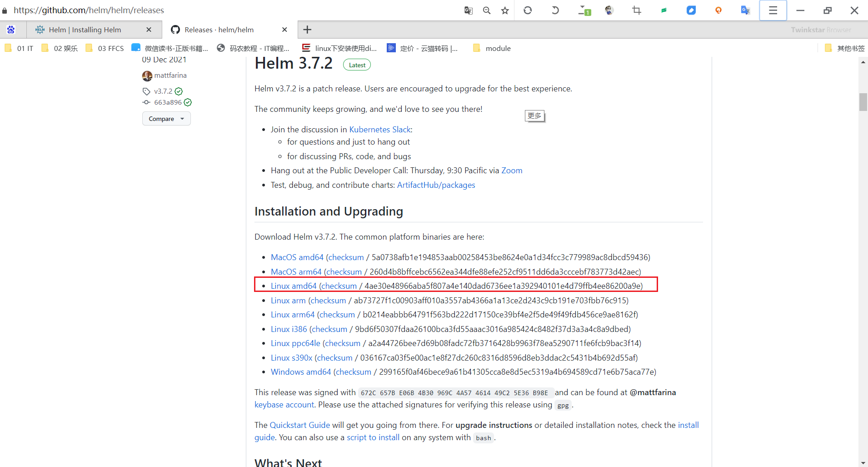Viewport: 868px width, 467px height.
Task: Open the 码农教程 bookmark
Action: point(253,48)
